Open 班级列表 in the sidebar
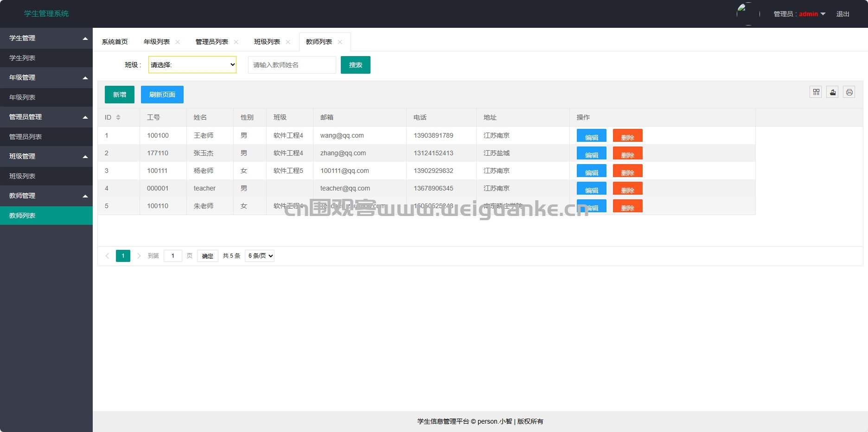Screen dimensions: 868x432 click(46, 176)
